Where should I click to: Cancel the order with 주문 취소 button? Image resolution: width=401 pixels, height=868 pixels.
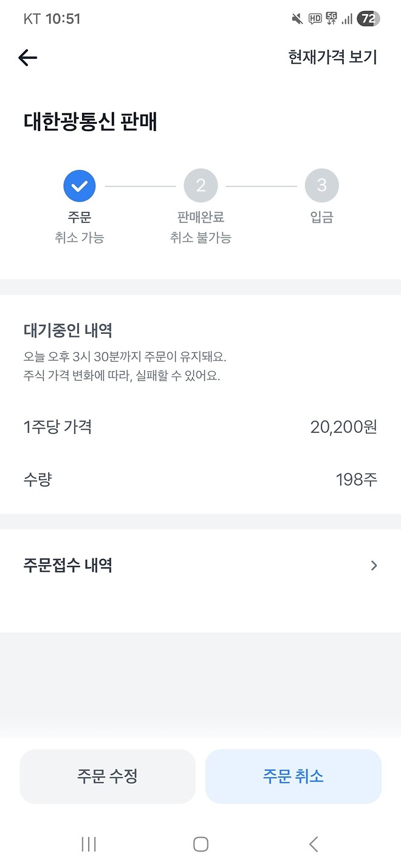pos(293,776)
